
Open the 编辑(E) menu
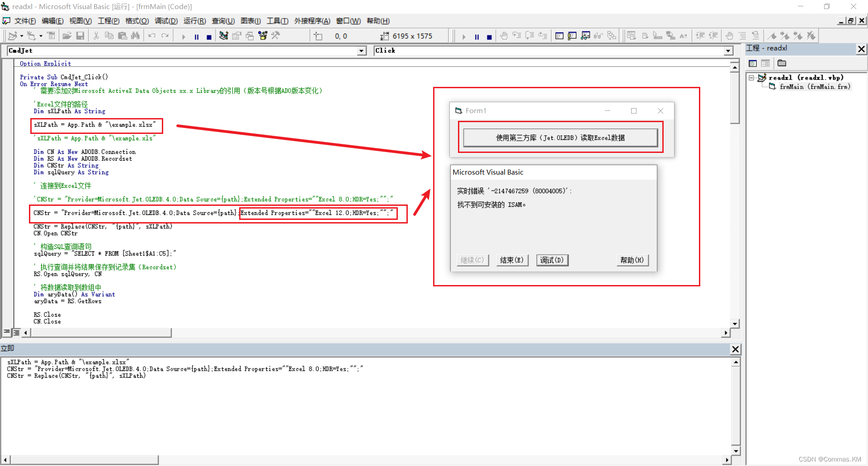(x=52, y=21)
